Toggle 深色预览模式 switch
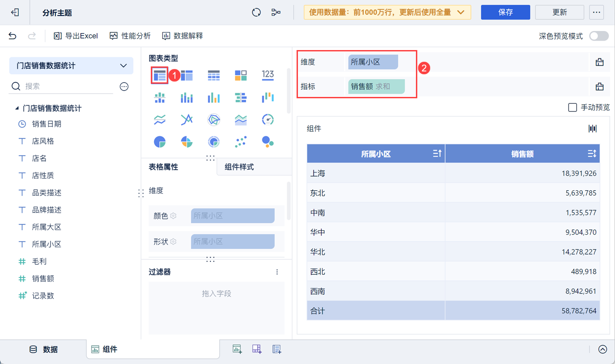Viewport: 615px width, 364px height. pos(599,36)
